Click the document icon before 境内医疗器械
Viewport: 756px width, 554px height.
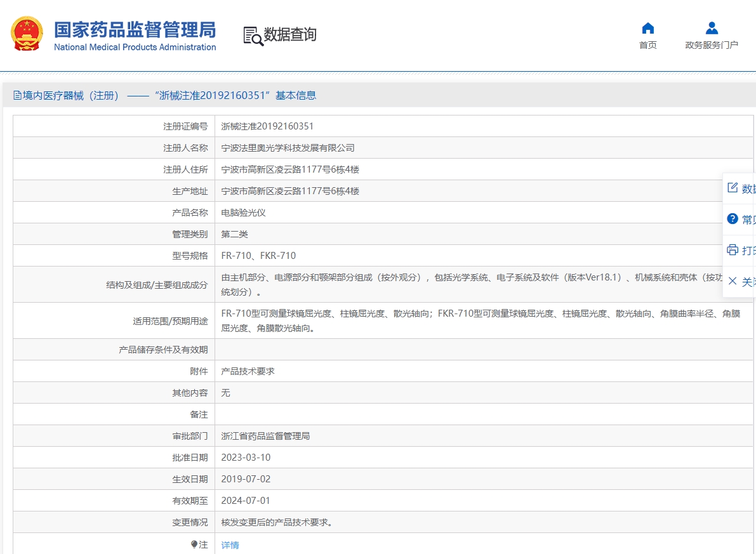[x=17, y=95]
